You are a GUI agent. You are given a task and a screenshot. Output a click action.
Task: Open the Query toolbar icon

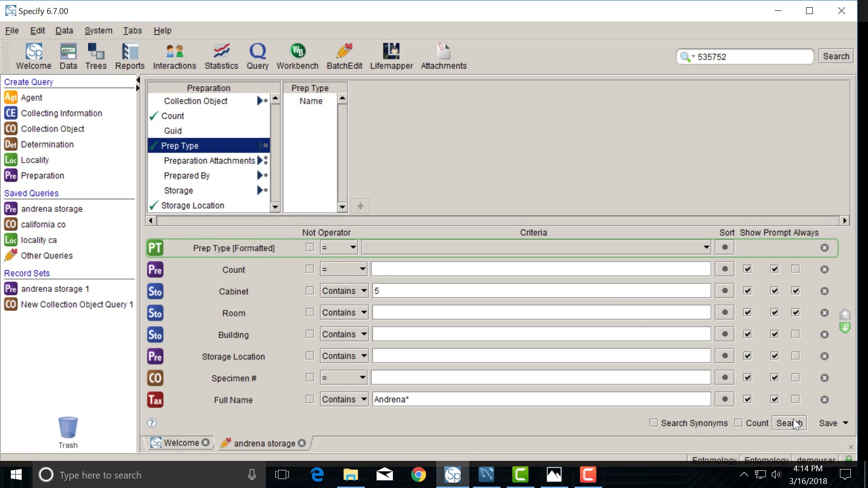click(258, 56)
